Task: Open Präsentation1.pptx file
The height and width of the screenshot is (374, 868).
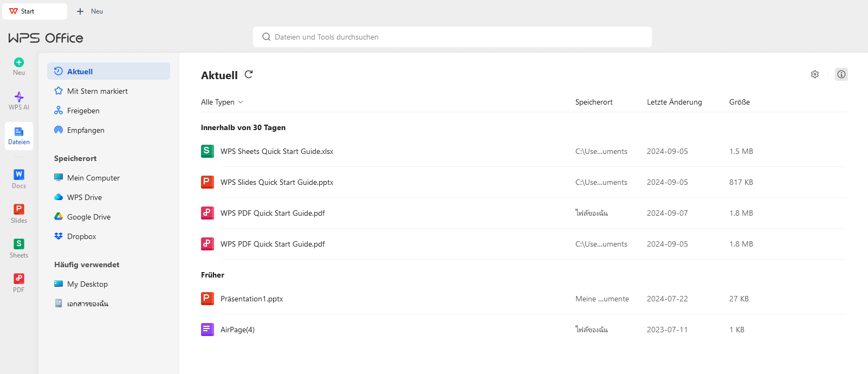Action: pyautogui.click(x=251, y=299)
